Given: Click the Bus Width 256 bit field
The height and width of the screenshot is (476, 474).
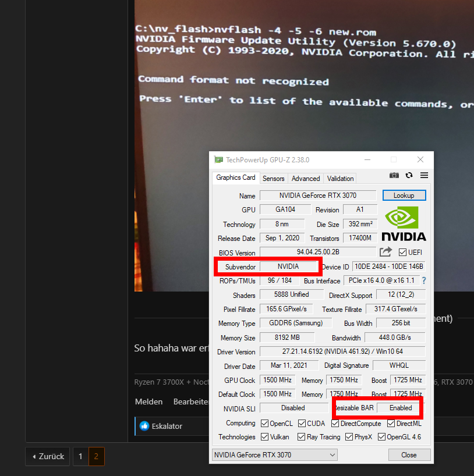Looking at the screenshot, I should [401, 323].
